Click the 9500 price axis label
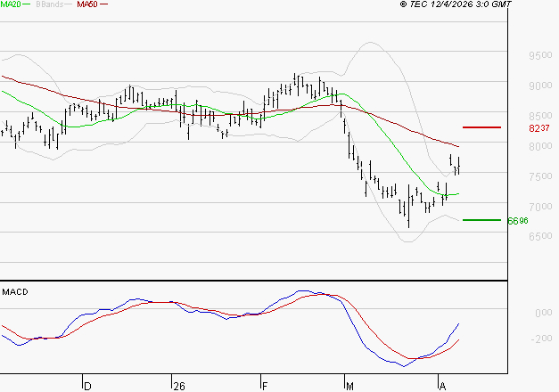The image size is (559, 392). tap(540, 55)
